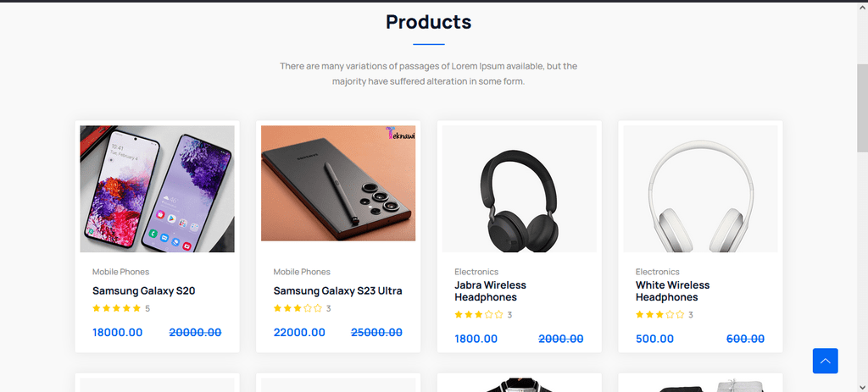Select Mobile Phones category above S23 Ultra
Viewport: 868px width, 392px height.
coord(302,272)
